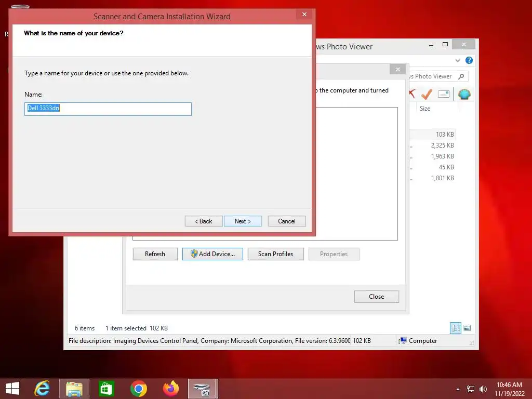Click Refresh in the Scanners and Cameras dialog
This screenshot has height=399, width=532.
[155, 254]
